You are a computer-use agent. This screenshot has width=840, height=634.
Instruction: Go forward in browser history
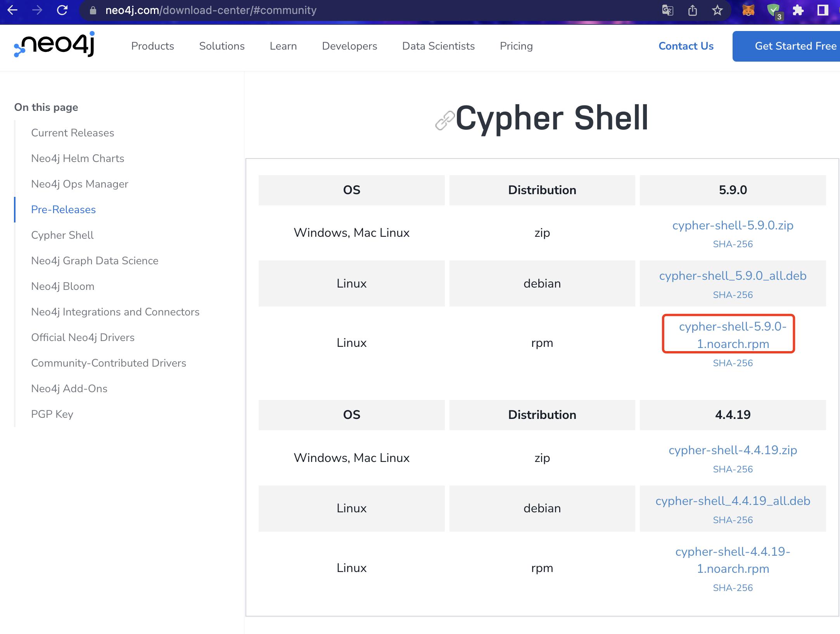click(37, 10)
